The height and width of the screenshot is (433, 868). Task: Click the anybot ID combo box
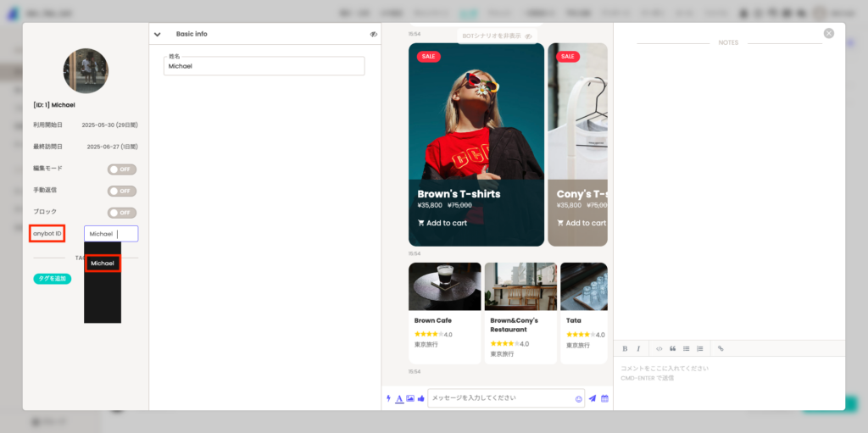(111, 234)
